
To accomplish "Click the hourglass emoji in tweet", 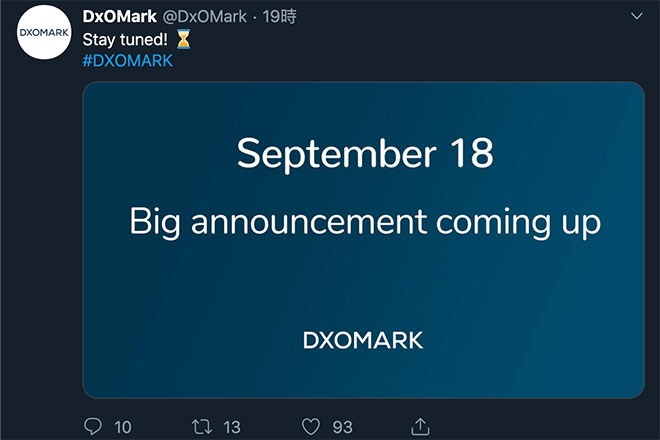I will 184,39.
